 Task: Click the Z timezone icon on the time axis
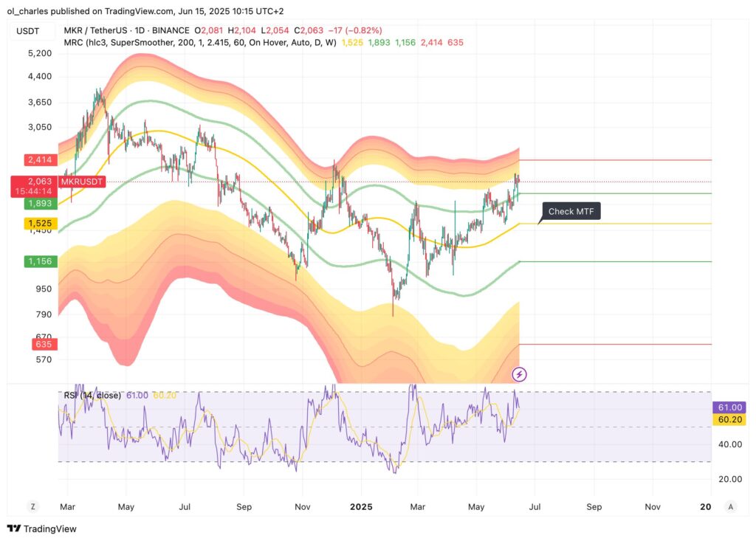32,507
